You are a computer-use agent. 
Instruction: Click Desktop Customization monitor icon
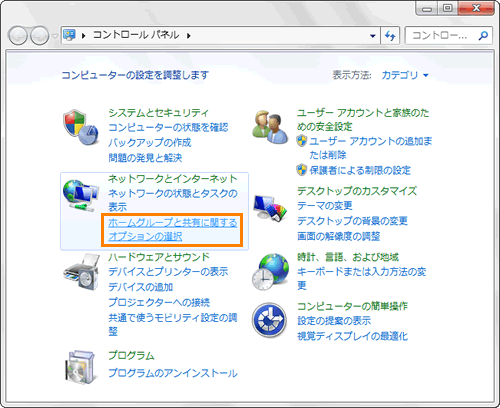point(270,208)
